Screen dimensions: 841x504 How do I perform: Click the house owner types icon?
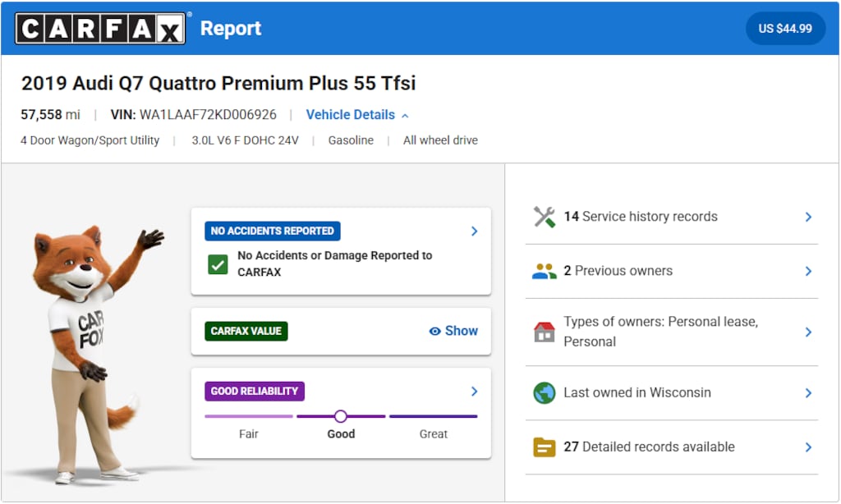click(544, 332)
